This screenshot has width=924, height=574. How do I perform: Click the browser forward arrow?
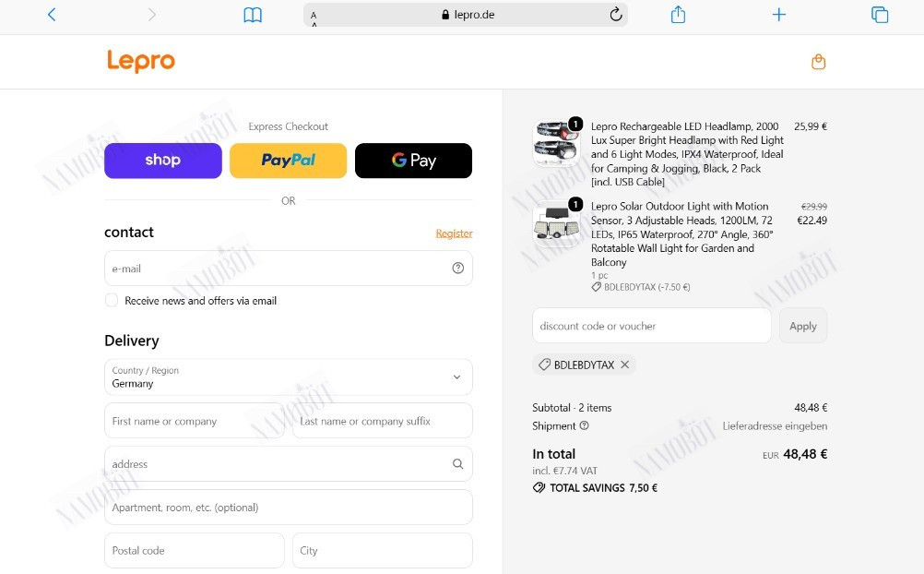coord(152,15)
